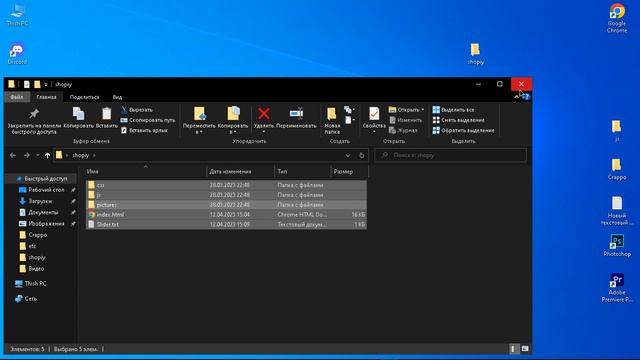Switch to the Поделиться tab
Image resolution: width=640 pixels, height=360 pixels.
tap(84, 97)
